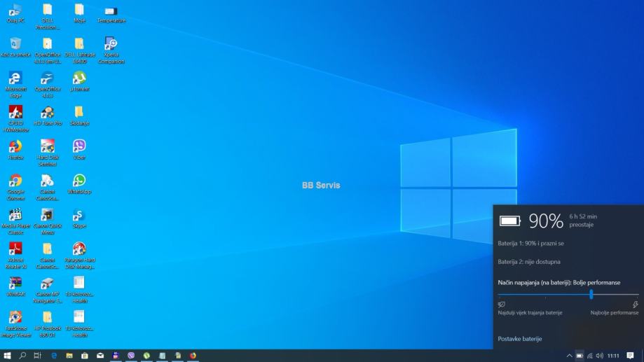Viewport: 644px width, 362px height.
Task: Open CPUID HWMonitor shortcut
Action: click(x=15, y=118)
